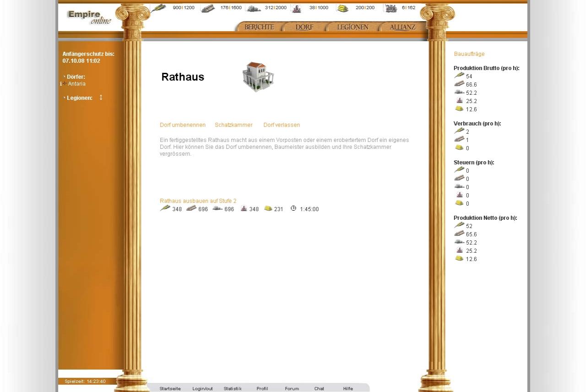
Task: Click the population crowd icon in top bar
Action: tap(391, 8)
